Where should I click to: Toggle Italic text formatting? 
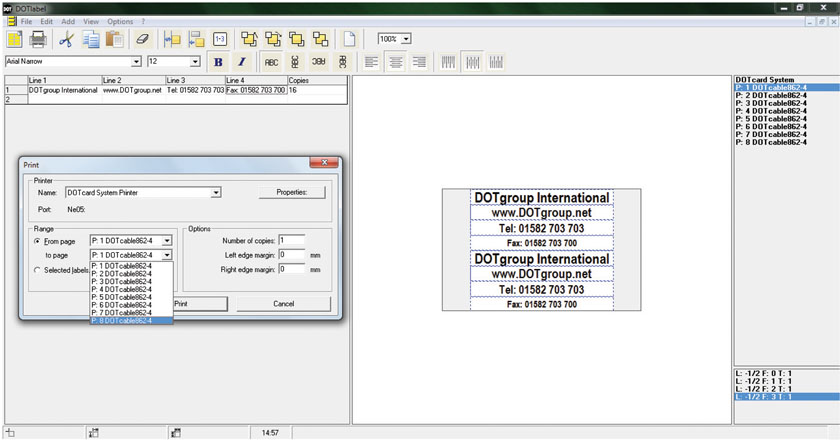(x=241, y=62)
